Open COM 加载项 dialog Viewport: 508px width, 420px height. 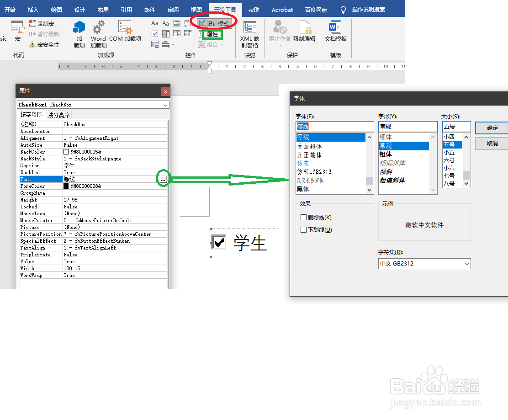(x=125, y=31)
